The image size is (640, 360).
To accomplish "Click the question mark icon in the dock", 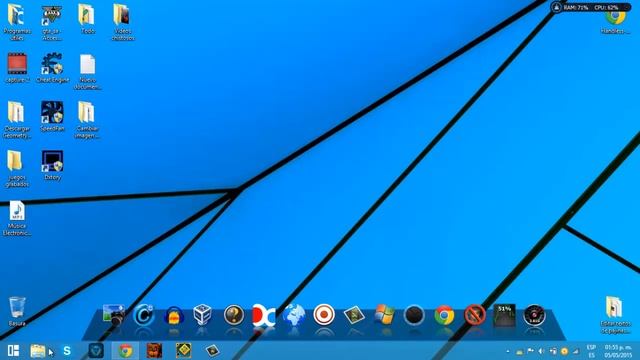I will coord(234,315).
